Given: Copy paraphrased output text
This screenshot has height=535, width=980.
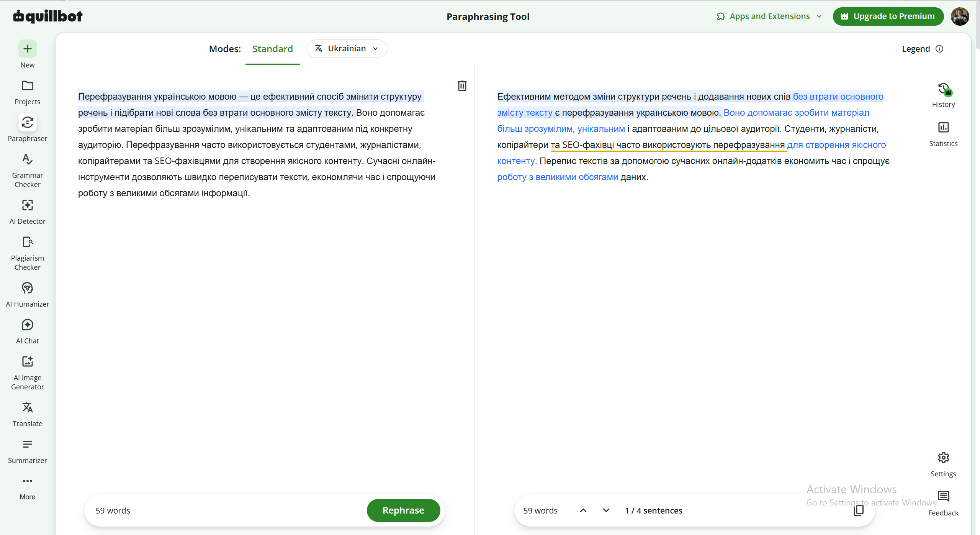Looking at the screenshot, I should [x=859, y=510].
